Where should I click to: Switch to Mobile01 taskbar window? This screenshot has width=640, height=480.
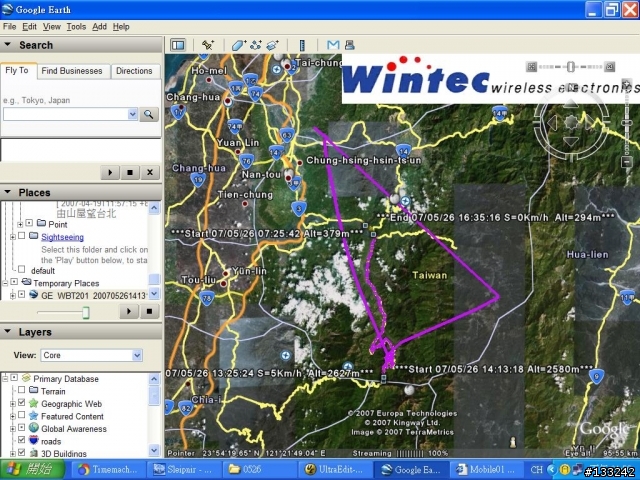[x=486, y=469]
